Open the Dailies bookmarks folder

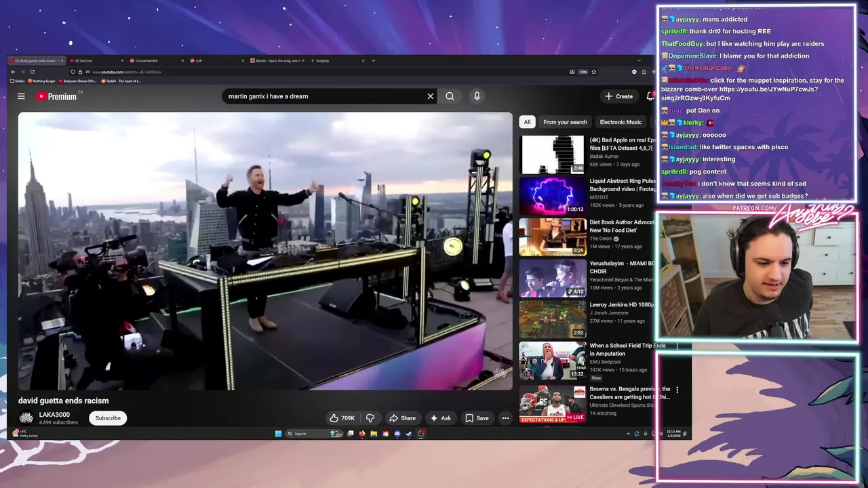pyautogui.click(x=18, y=81)
